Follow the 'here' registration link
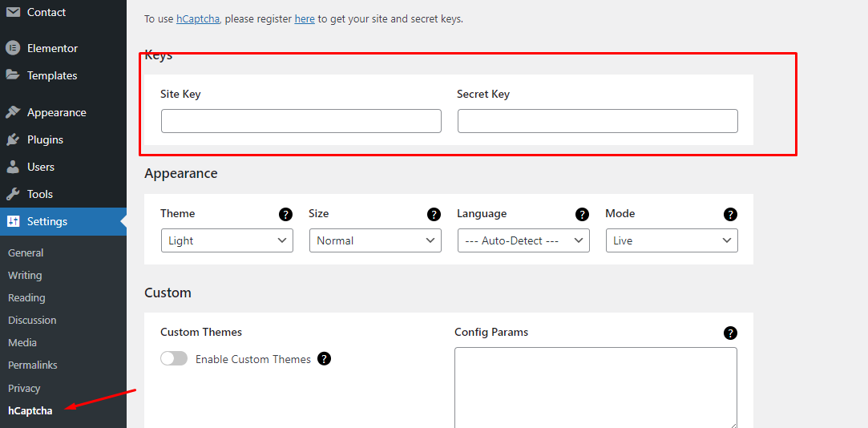The height and width of the screenshot is (428, 868). click(305, 18)
